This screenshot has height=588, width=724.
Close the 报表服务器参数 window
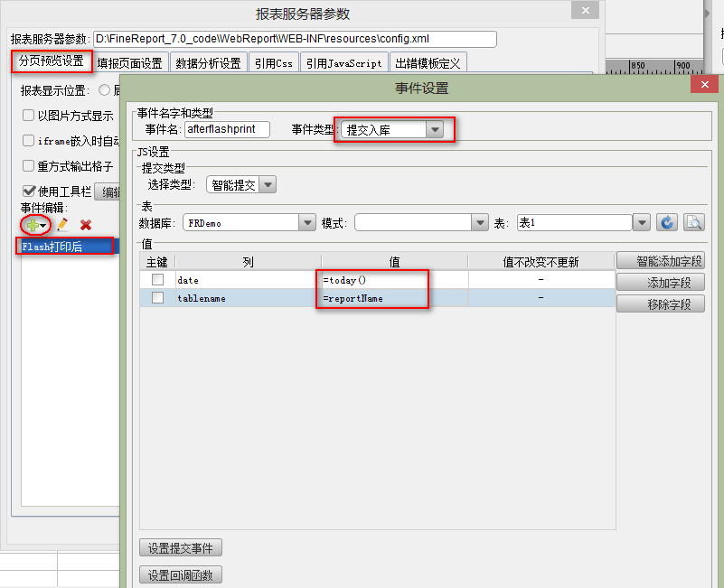click(585, 10)
